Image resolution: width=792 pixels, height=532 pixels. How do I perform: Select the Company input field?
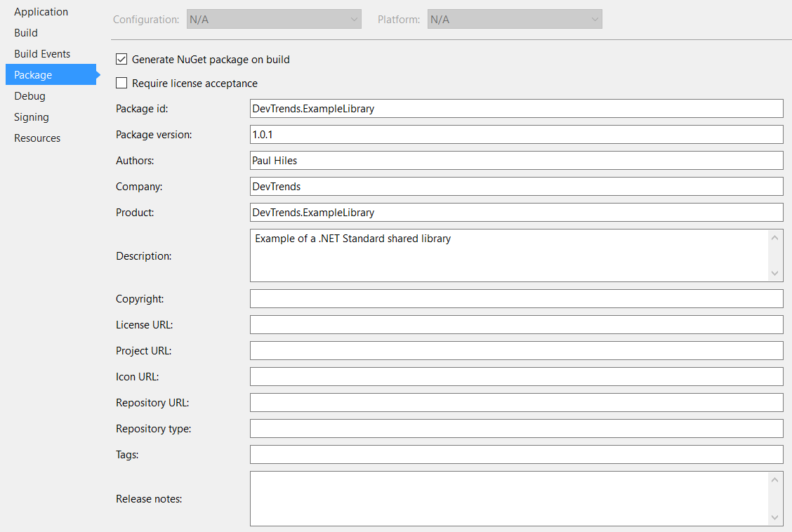point(516,186)
